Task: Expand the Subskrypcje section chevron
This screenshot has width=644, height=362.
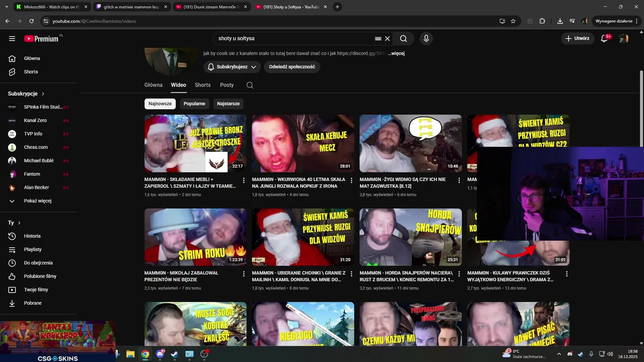Action: (43, 94)
